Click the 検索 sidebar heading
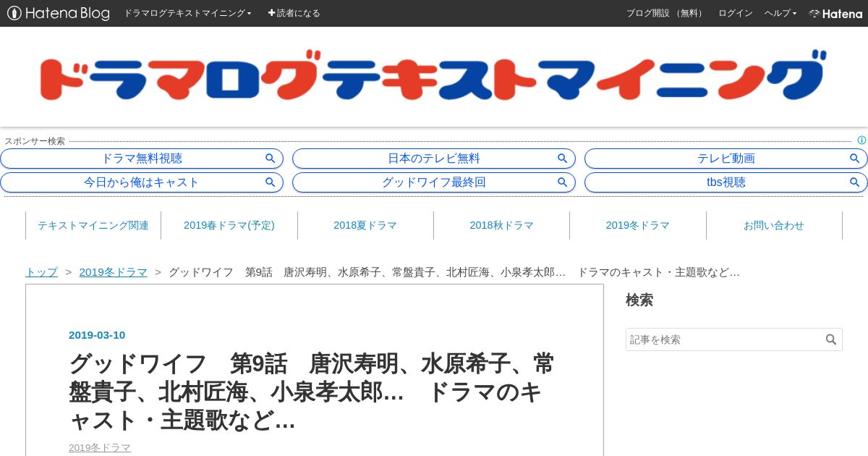Viewport: 868px width, 456px height. pyautogui.click(x=639, y=300)
